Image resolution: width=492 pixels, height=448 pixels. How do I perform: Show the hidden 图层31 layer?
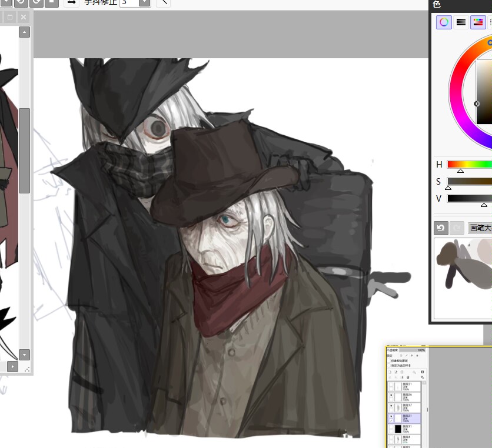tap(391, 384)
